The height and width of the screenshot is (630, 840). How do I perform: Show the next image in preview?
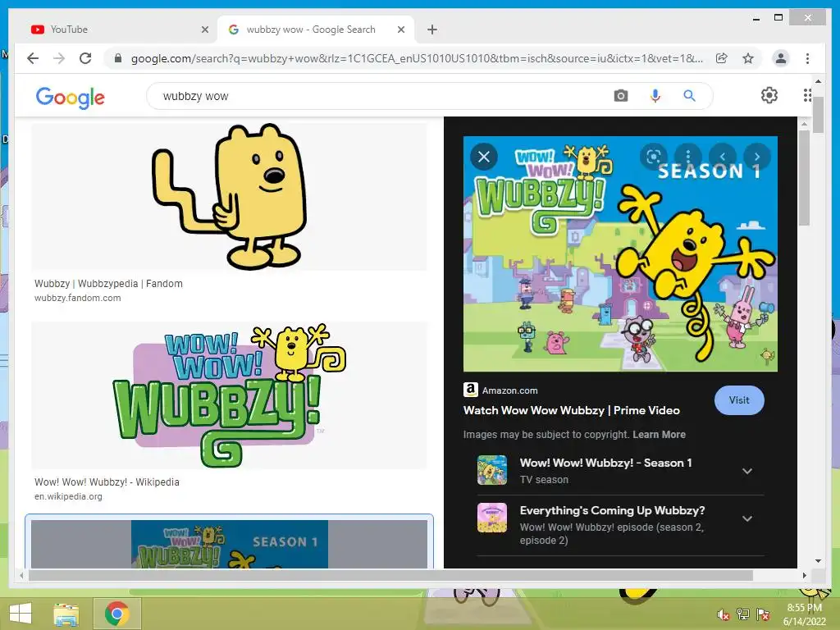point(757,157)
